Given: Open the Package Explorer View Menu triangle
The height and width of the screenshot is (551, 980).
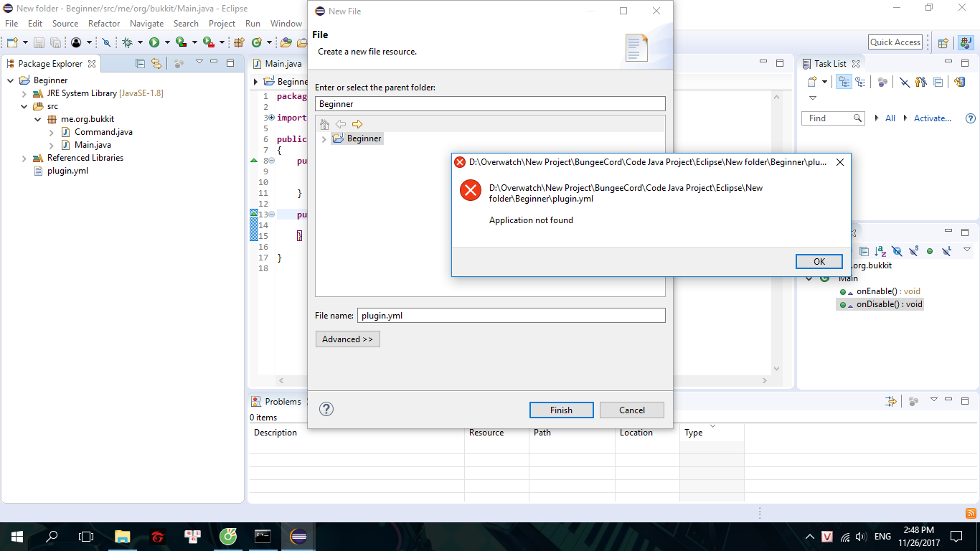Looking at the screenshot, I should (199, 62).
